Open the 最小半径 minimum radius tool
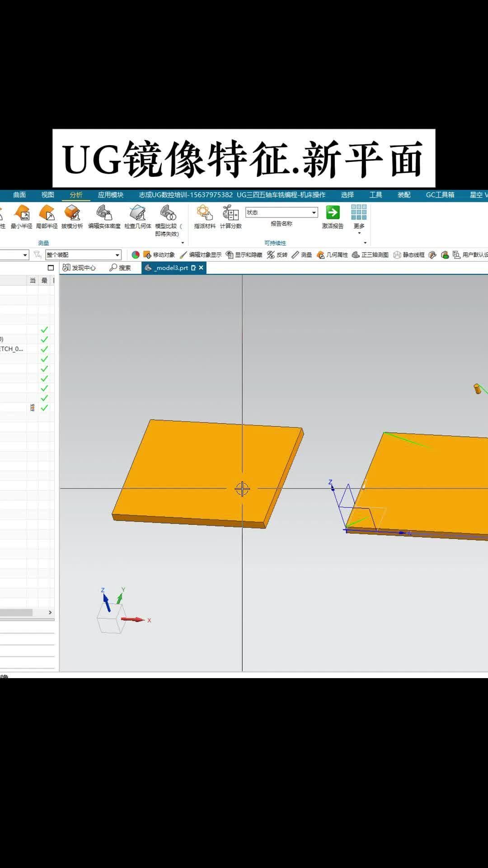Screen dimensions: 488x868 tap(21, 217)
